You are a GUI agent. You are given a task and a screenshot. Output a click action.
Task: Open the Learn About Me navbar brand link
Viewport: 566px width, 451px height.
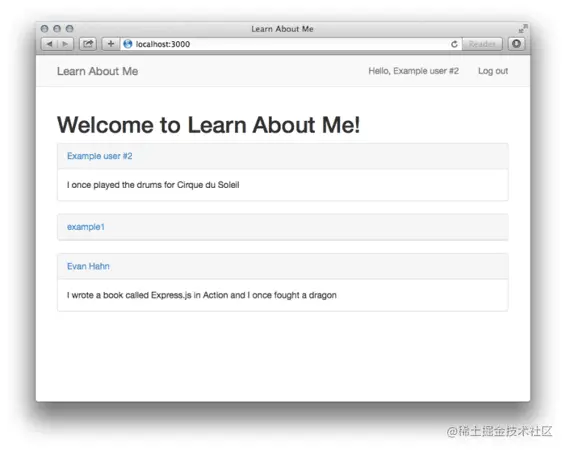point(97,71)
